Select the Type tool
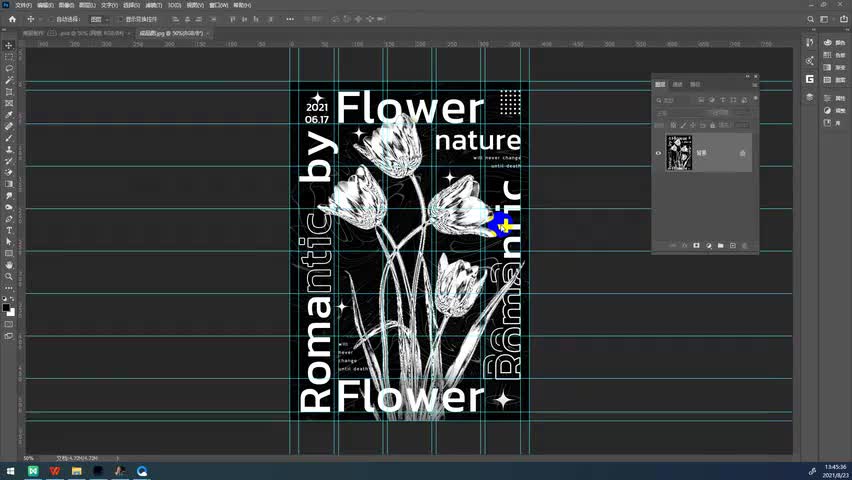Image resolution: width=852 pixels, height=480 pixels. point(9,230)
